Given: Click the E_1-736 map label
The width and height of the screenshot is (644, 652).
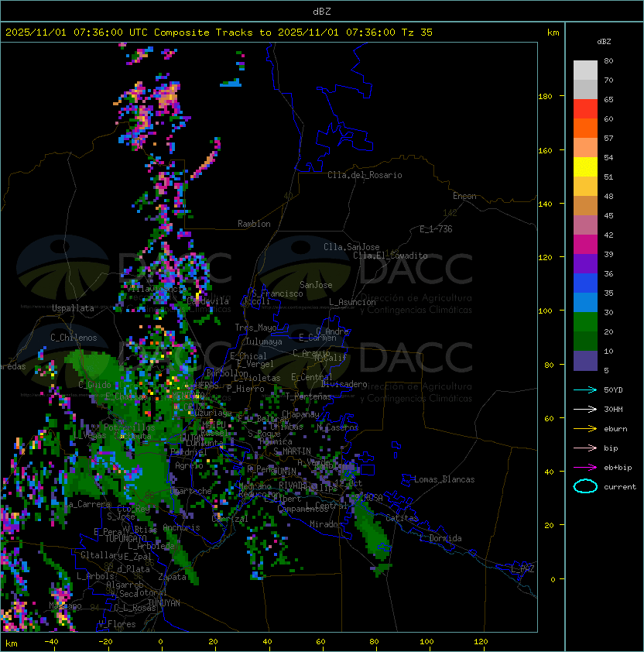Looking at the screenshot, I should [436, 229].
